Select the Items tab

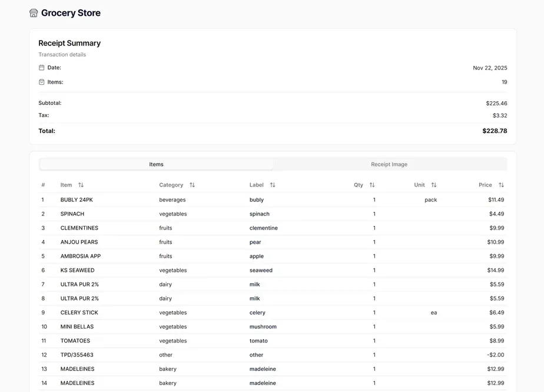(156, 164)
